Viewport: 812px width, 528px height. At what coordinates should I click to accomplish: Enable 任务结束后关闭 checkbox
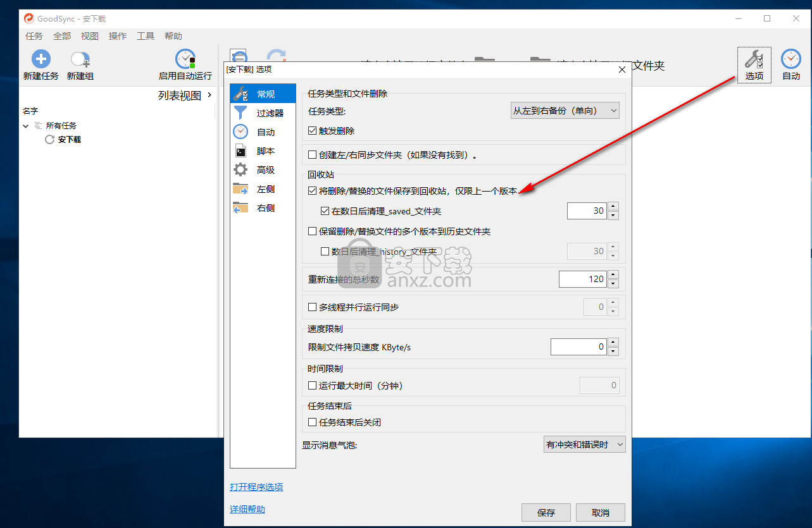(312, 422)
